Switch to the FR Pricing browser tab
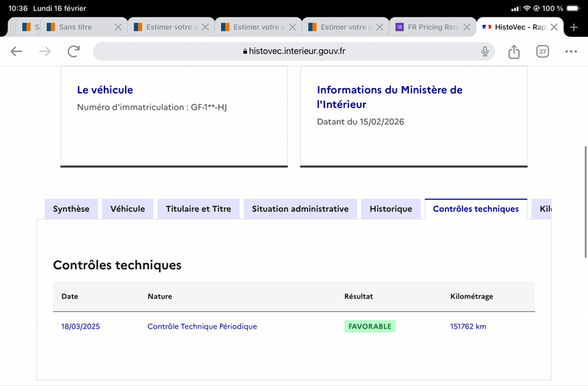The width and height of the screenshot is (588, 386). (x=430, y=27)
